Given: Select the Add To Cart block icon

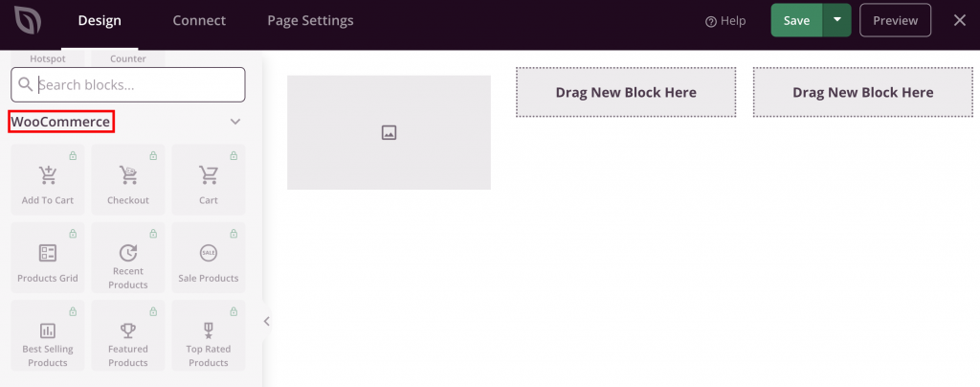Looking at the screenshot, I should click(48, 176).
